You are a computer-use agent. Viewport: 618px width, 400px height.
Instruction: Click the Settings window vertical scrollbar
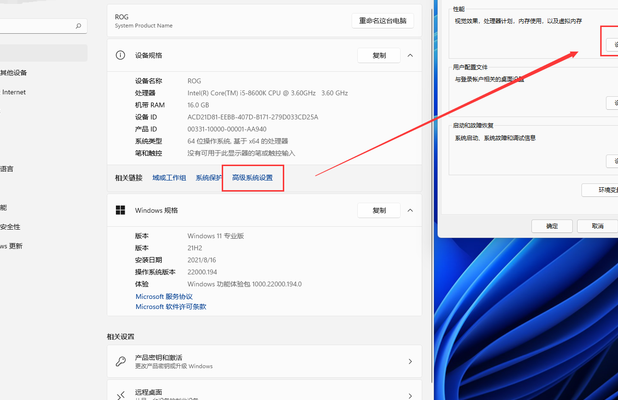[x=432, y=195]
